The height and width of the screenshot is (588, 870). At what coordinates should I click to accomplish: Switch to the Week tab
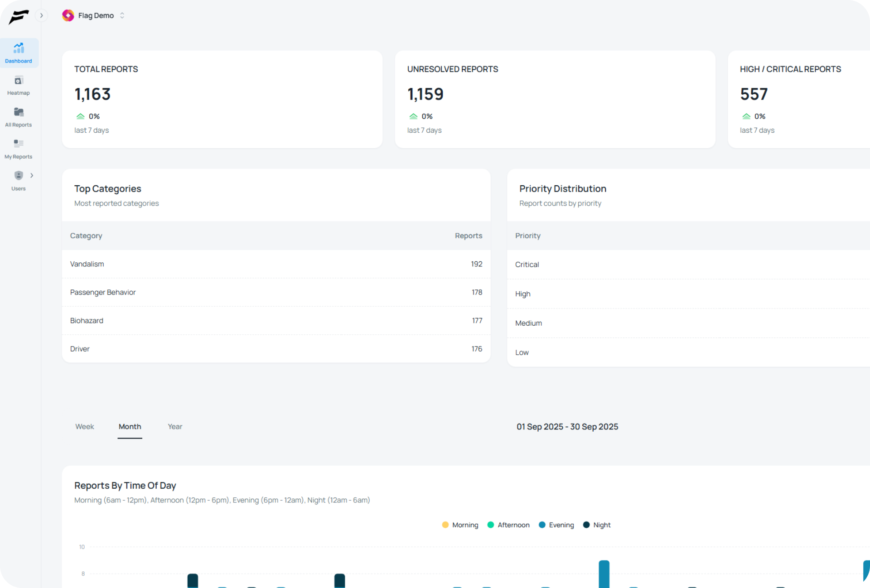point(85,427)
